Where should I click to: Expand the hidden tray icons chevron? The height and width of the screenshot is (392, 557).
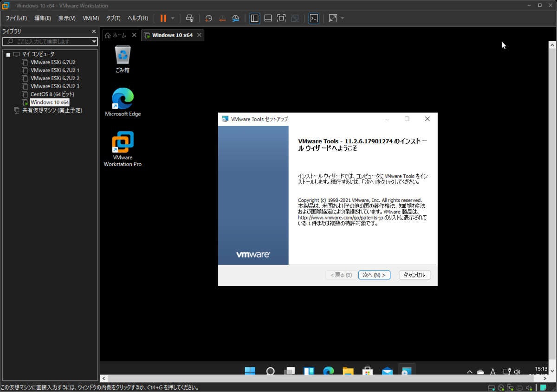(x=470, y=372)
